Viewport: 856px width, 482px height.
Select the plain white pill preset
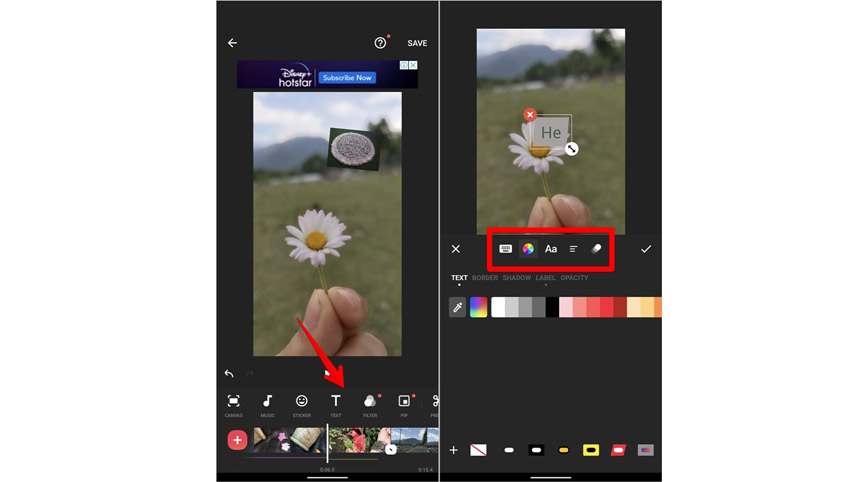(x=509, y=450)
